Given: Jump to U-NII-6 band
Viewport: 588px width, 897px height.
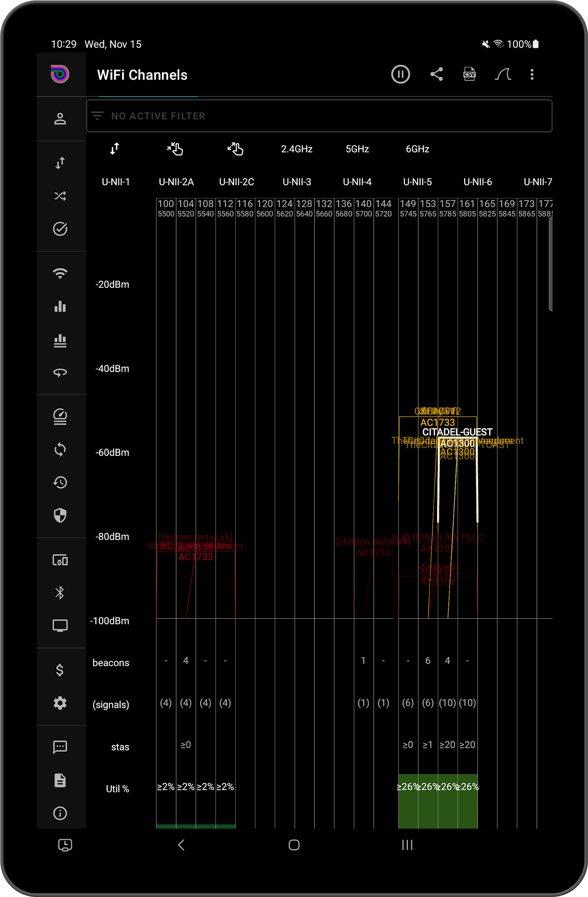Looking at the screenshot, I should pos(478,182).
